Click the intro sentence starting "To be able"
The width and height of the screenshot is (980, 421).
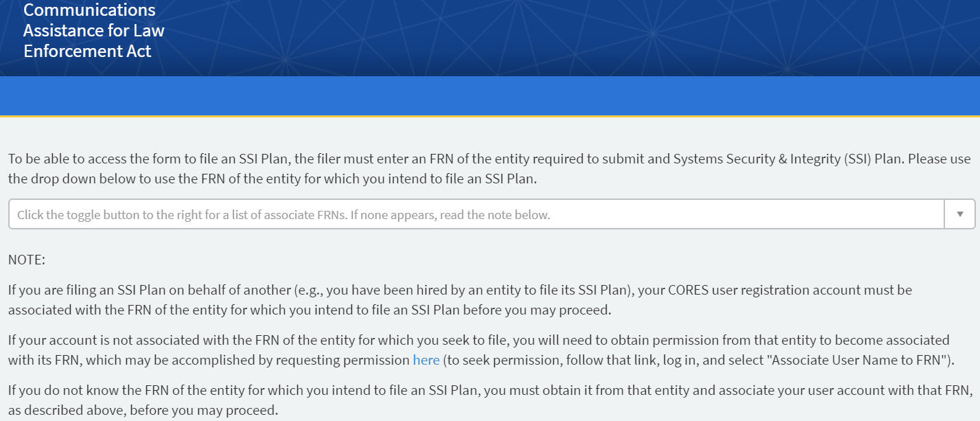coord(275,159)
